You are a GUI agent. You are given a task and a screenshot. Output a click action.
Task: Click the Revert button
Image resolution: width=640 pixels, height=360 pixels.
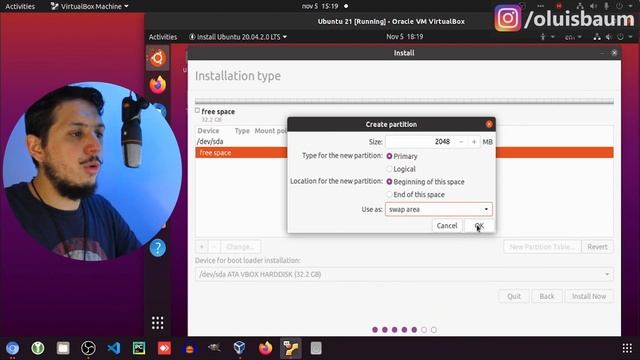[597, 247]
